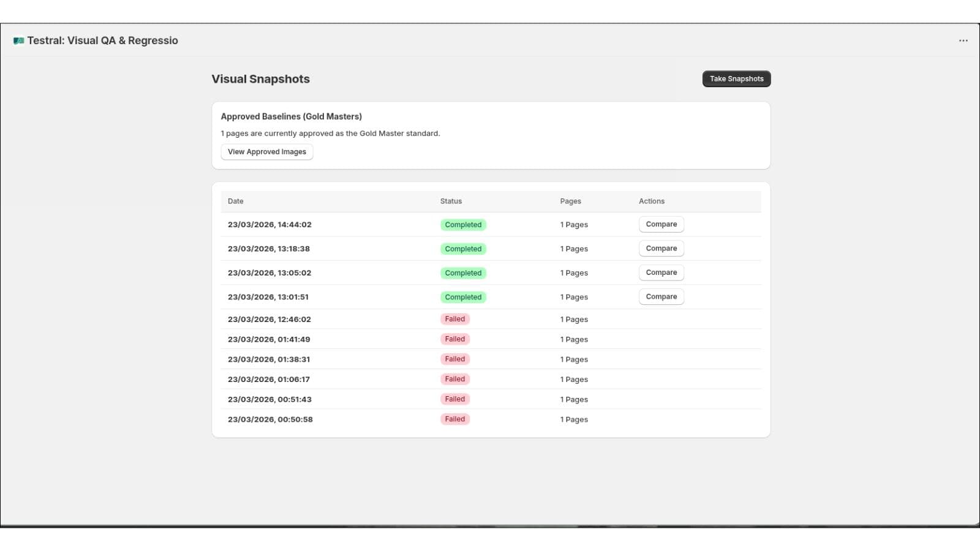Select the Failed badge for 12:46:02
Image resolution: width=980 pixels, height=551 pixels.
click(455, 319)
